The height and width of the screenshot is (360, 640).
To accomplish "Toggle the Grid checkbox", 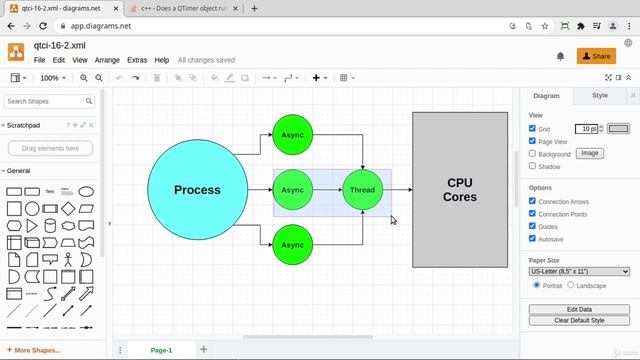I will [x=532, y=128].
